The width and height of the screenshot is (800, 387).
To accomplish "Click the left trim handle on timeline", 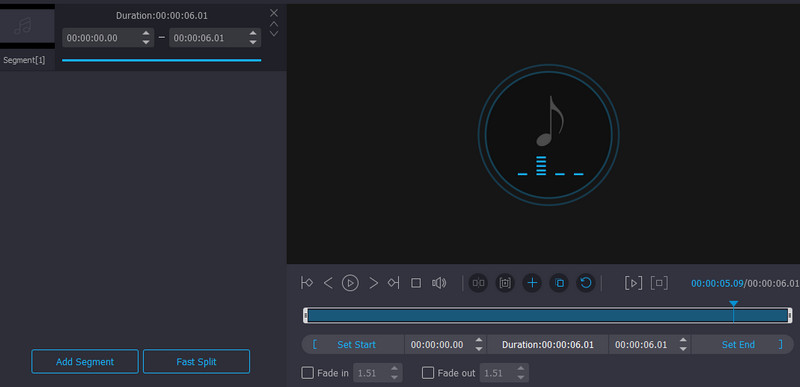I will (x=306, y=315).
